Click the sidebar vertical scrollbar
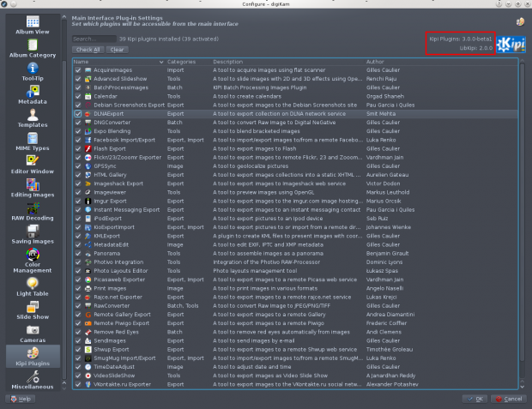This screenshot has height=409, width=532. 64,220
